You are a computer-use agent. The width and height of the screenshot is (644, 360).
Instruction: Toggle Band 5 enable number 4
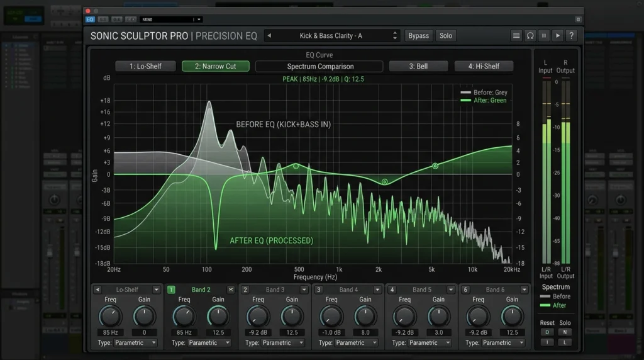[x=392, y=290]
